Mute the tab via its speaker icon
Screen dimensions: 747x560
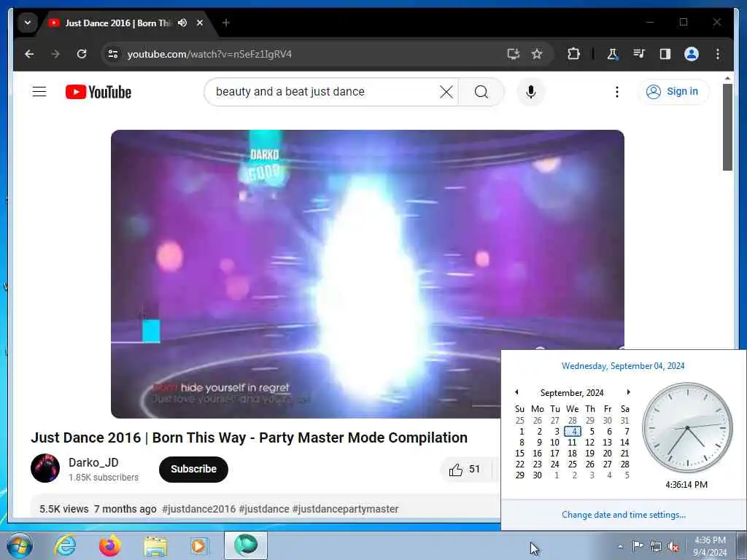(182, 23)
